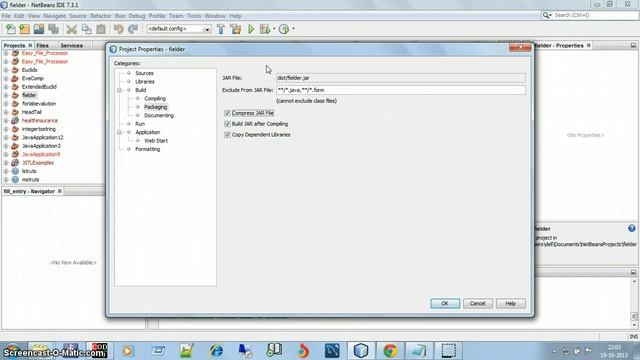Open the default config dropdown
The width and height of the screenshot is (640, 360).
point(207,29)
